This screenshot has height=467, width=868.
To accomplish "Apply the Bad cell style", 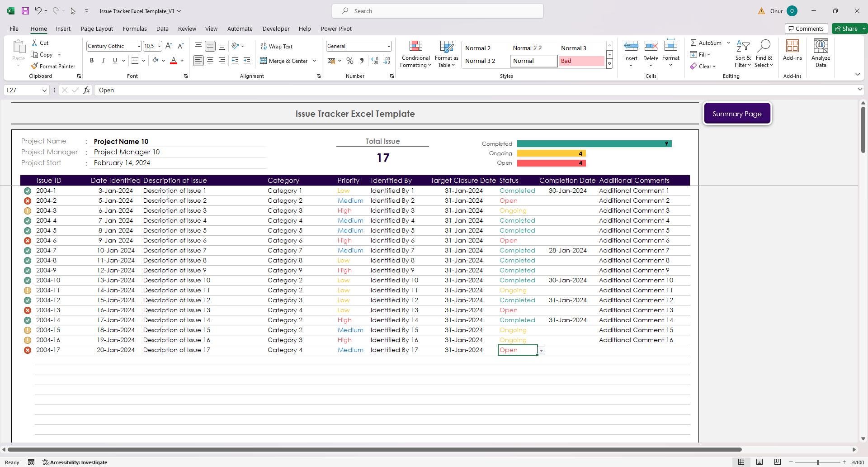I will pyautogui.click(x=581, y=61).
